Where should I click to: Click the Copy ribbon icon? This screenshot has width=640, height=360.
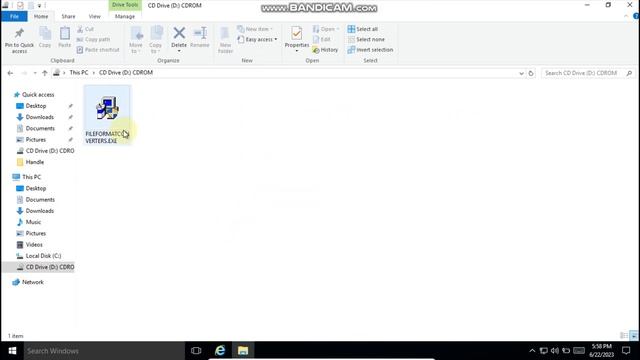(45, 38)
